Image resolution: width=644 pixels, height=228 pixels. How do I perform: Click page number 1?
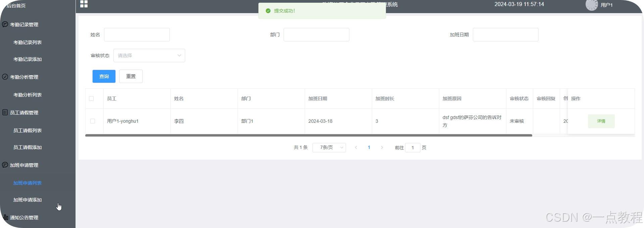[x=369, y=147]
